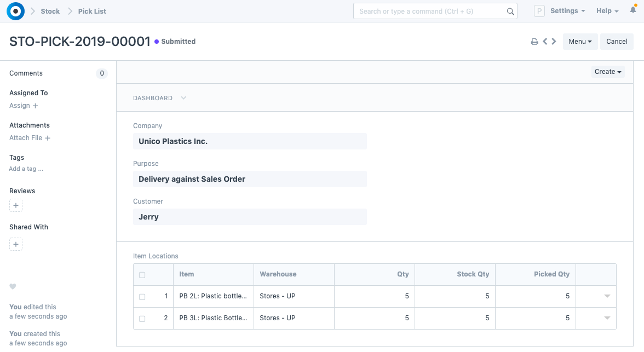This screenshot has width=644, height=352.
Task: Click the ERPNext home logo icon
Action: tap(15, 11)
